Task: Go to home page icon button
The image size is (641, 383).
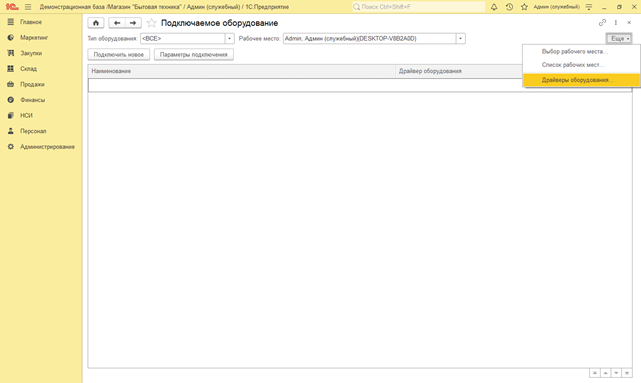Action: coord(96,23)
